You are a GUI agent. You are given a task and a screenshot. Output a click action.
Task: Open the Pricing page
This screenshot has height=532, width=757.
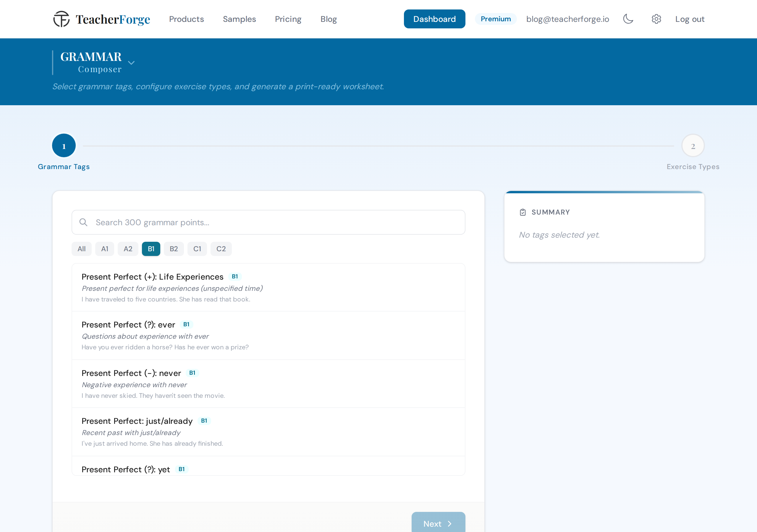pos(288,19)
